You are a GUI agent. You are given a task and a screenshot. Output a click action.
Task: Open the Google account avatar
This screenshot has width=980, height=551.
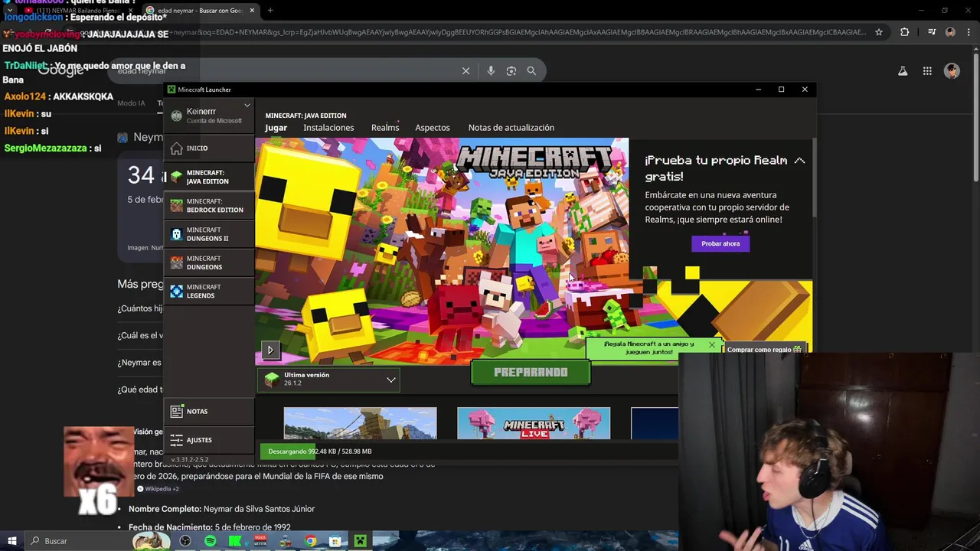[x=952, y=71]
